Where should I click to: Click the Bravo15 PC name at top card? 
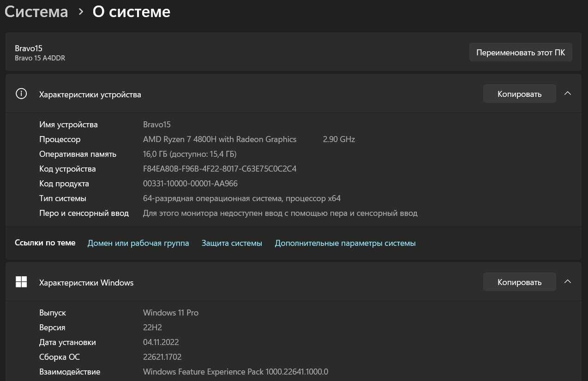point(29,48)
